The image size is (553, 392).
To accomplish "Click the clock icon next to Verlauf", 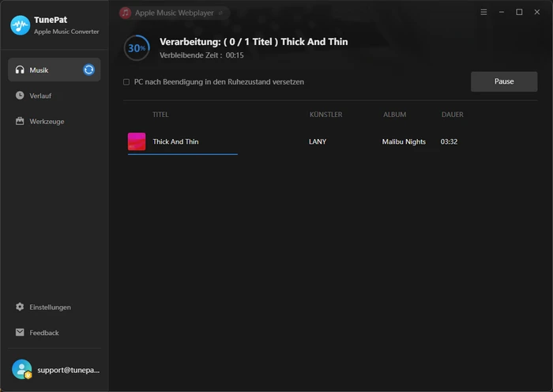I will click(x=20, y=96).
